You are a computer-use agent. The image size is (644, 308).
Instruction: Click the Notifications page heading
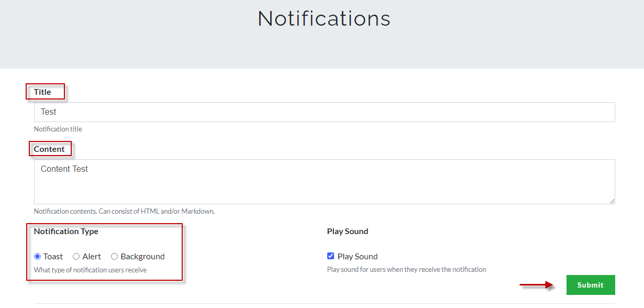tap(324, 19)
